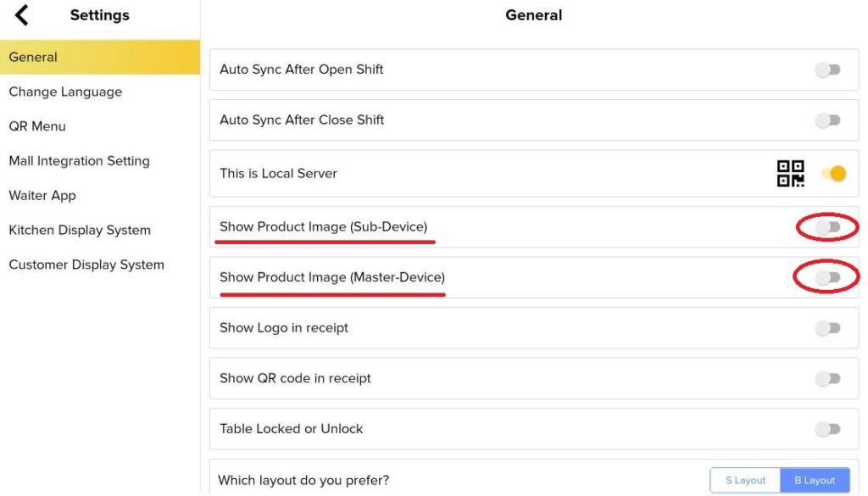
Task: Open the QR Menu settings
Action: [37, 126]
